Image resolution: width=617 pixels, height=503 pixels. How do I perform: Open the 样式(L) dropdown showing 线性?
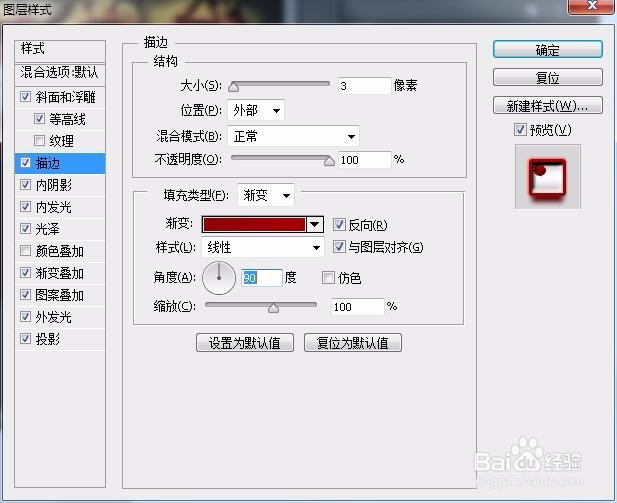pos(263,247)
